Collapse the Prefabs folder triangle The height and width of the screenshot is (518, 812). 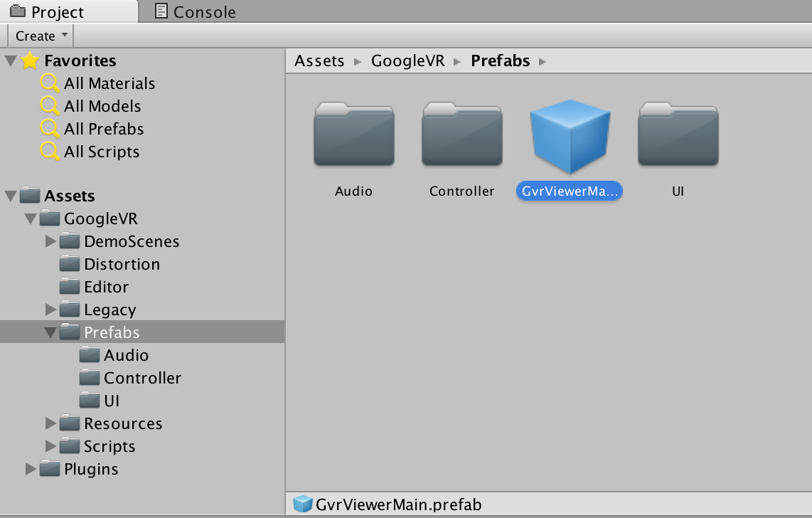pos(50,332)
